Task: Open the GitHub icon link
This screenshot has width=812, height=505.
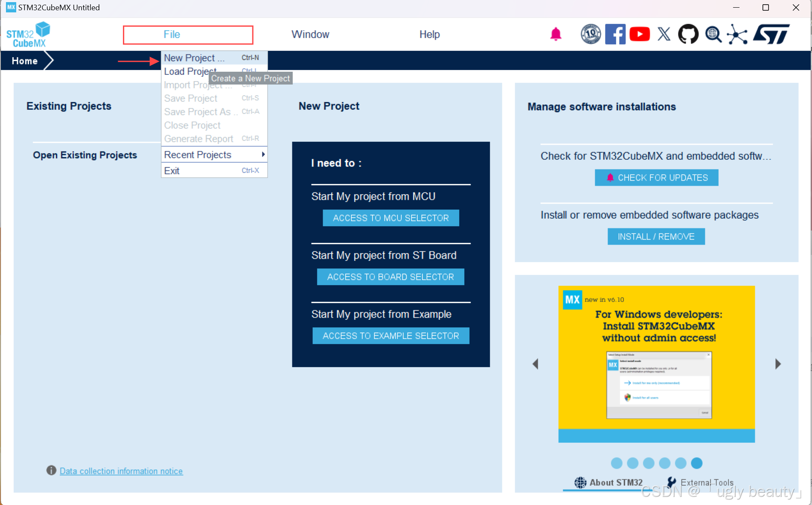Action: [x=688, y=34]
